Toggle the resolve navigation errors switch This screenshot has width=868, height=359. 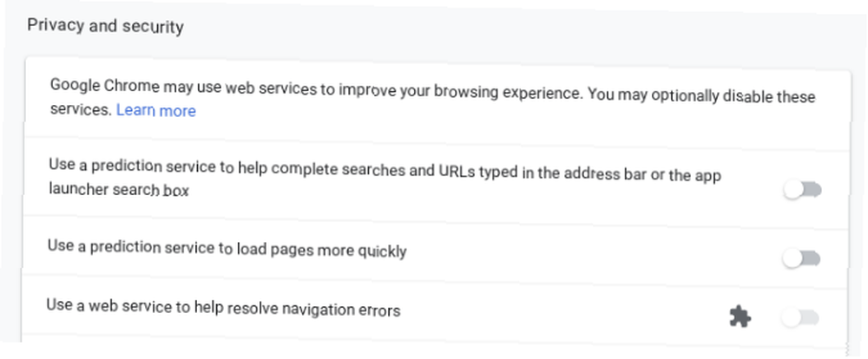[800, 318]
